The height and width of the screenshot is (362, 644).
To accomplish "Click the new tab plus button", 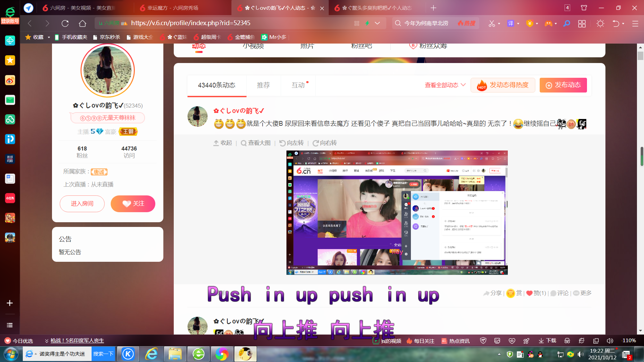I will pos(433,8).
